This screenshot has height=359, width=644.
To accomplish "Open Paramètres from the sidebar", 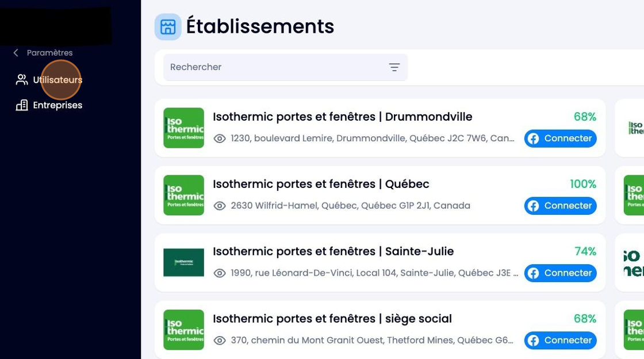I will 49,52.
